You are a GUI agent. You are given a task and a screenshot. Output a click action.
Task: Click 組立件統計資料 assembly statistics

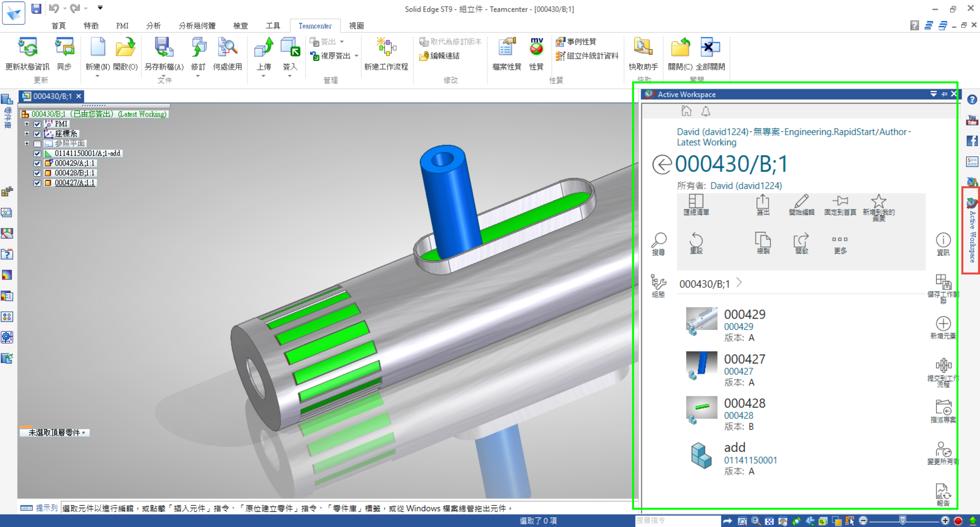coord(587,56)
